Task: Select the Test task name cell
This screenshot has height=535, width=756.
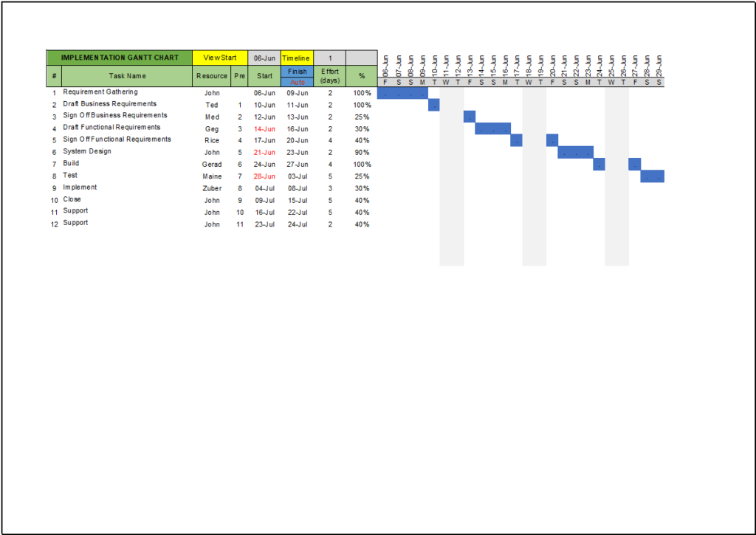Action: 72,175
